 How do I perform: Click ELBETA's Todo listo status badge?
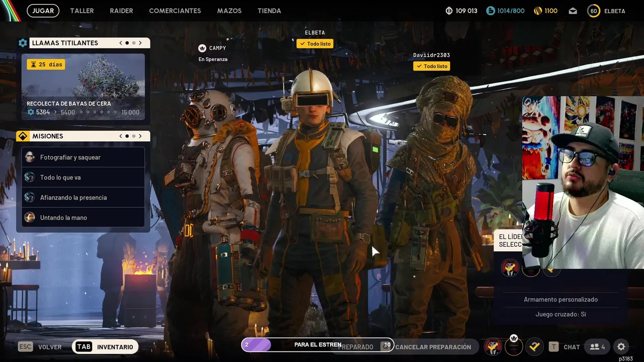[315, 44]
